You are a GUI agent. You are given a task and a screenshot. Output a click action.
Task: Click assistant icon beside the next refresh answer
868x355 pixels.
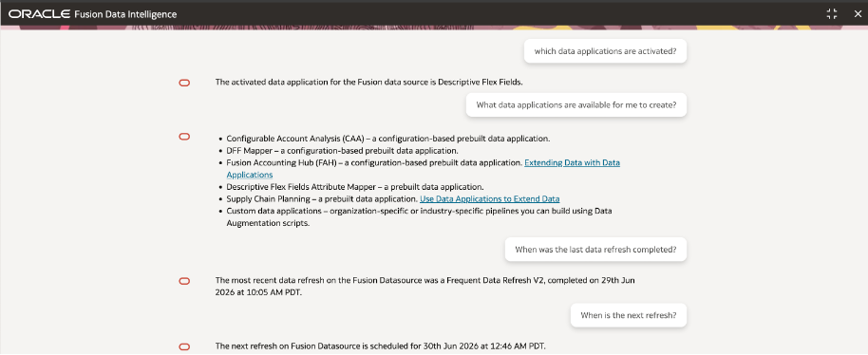pos(184,346)
